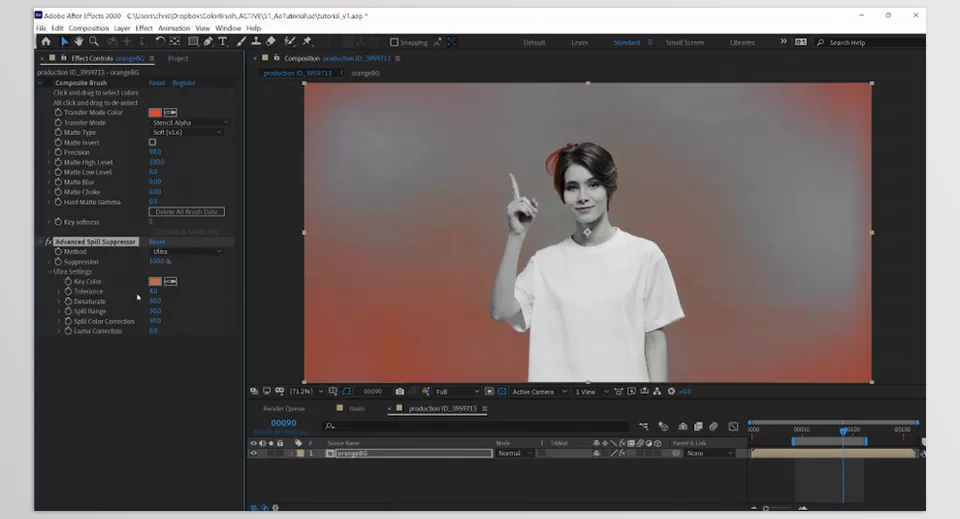Image resolution: width=960 pixels, height=519 pixels.
Task: Select the Rotation tool
Action: (x=160, y=42)
